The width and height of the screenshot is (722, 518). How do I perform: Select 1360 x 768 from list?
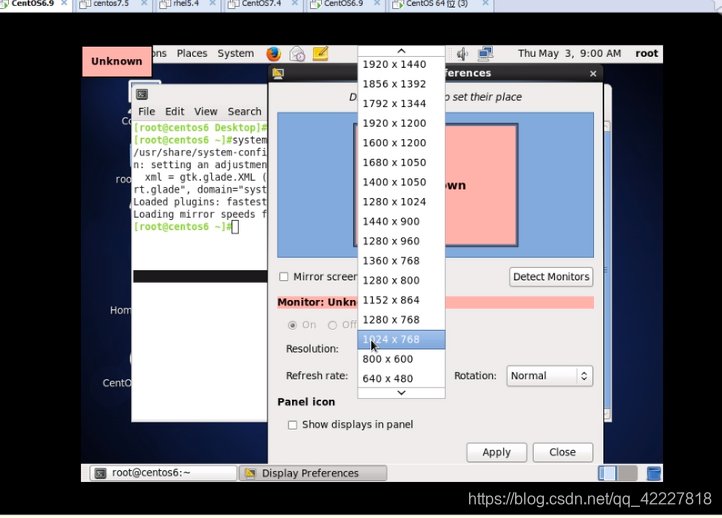(401, 261)
